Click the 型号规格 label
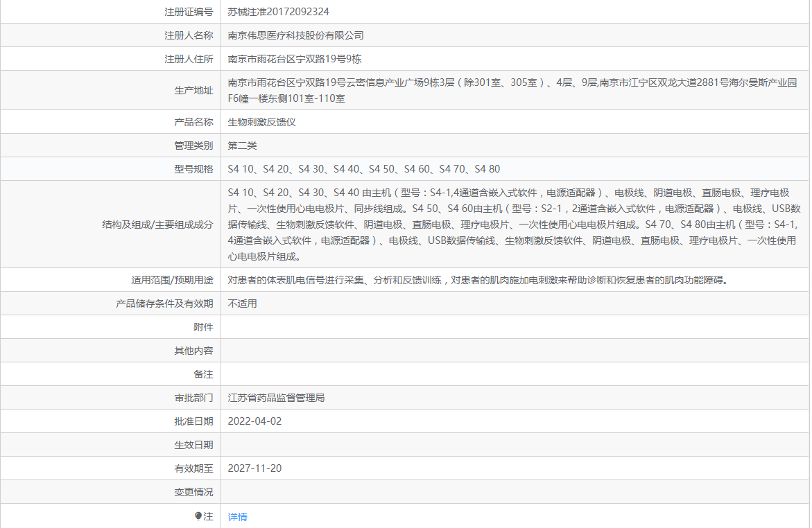 [193, 169]
